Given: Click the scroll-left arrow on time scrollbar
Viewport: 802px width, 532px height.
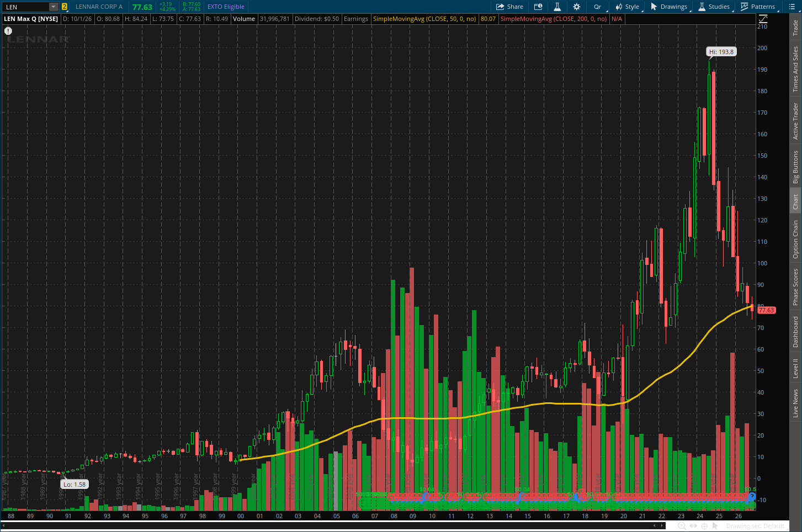Looking at the screenshot, I should click(x=656, y=525).
